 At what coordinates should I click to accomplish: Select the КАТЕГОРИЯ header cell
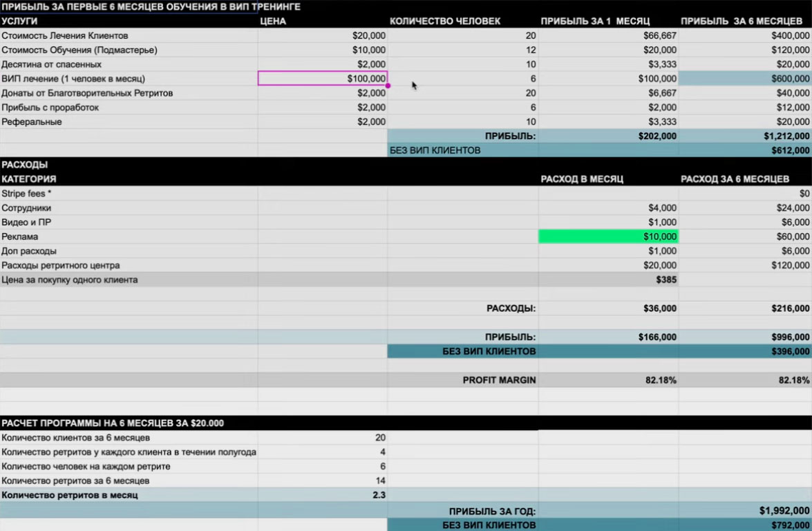pyautogui.click(x=129, y=178)
